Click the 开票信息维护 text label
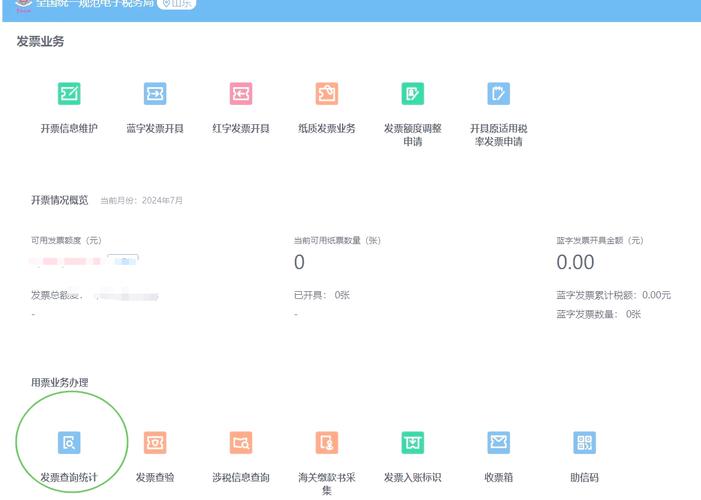Viewport: 701px width, 500px height. [69, 129]
